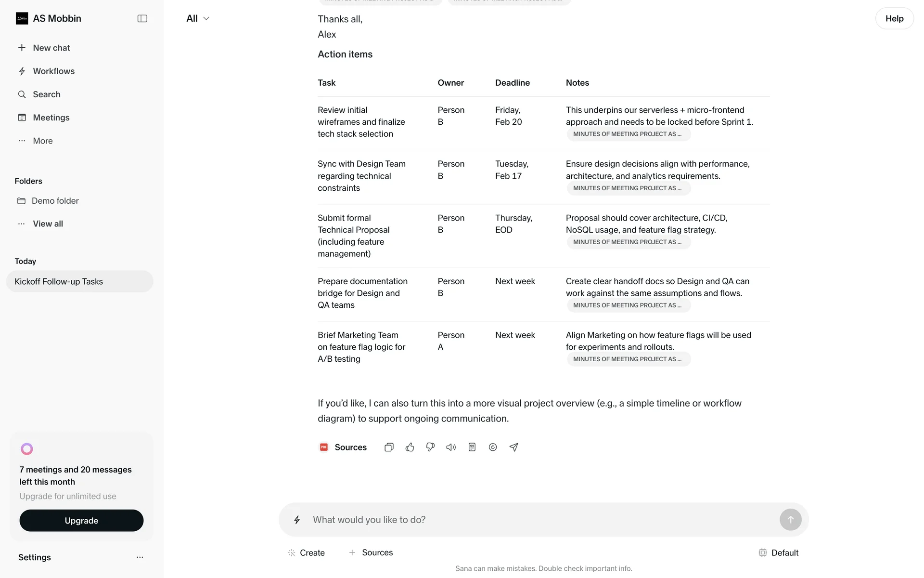
Task: Expand the More sidebar item
Action: coord(42,141)
